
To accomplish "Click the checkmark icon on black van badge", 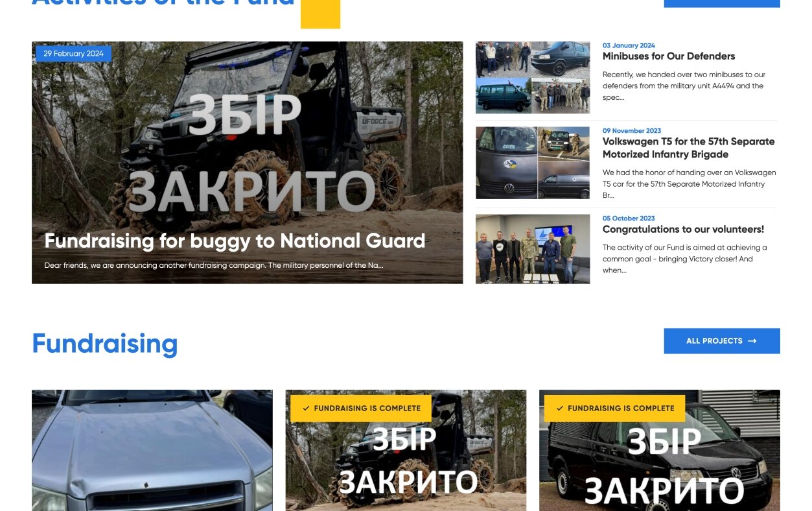I will coord(559,409).
